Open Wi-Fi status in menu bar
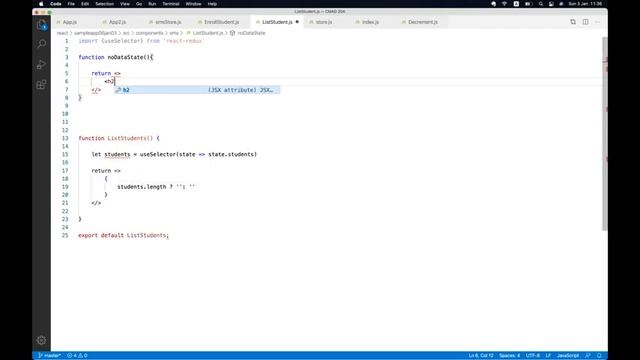Image resolution: width=640 pixels, height=360 pixels. (x=504, y=4)
